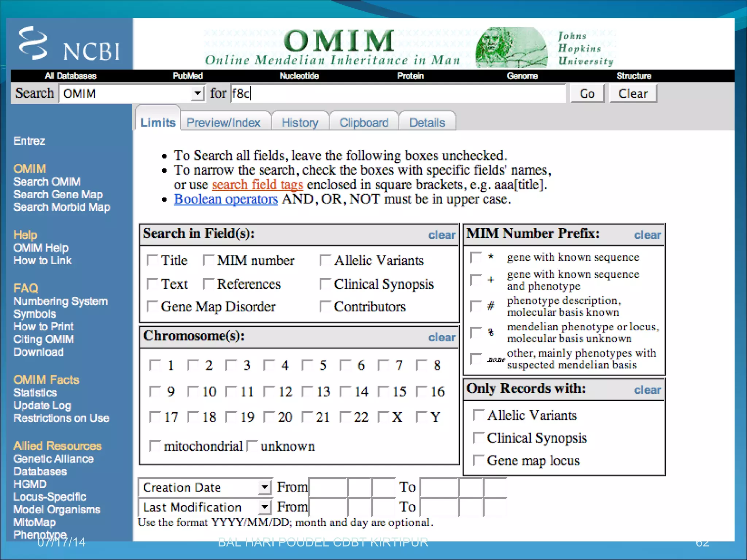Viewport: 747px width, 560px height.
Task: Check the percent symbol mendelian phenotype prefix
Action: (x=476, y=332)
